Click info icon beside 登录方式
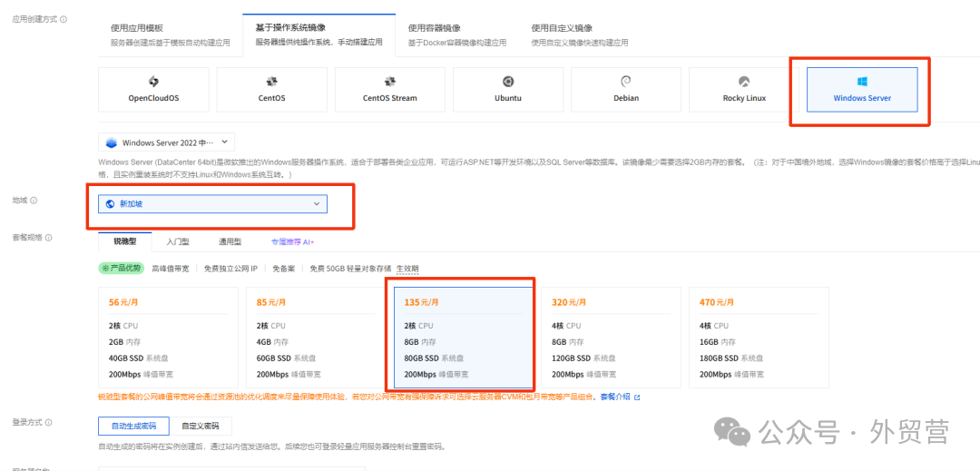This screenshot has width=980, height=471. coord(49,423)
